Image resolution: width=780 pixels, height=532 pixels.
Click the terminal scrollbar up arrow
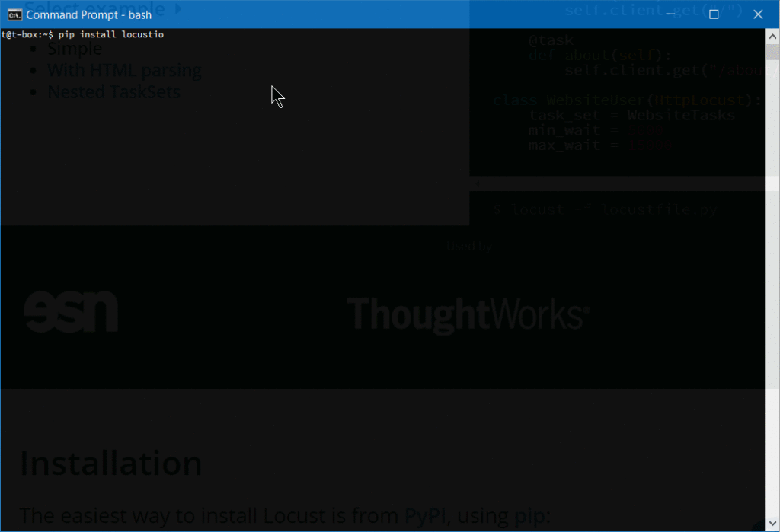click(x=772, y=37)
